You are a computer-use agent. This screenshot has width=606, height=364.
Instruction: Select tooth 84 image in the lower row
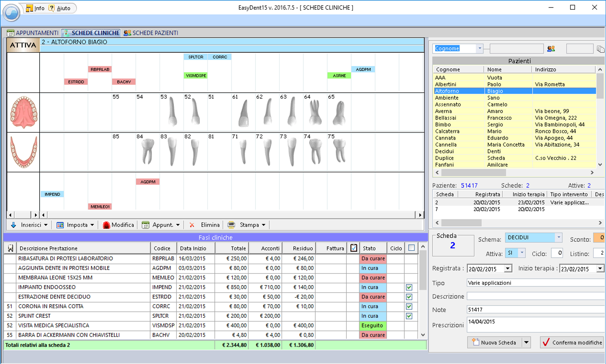[x=148, y=151]
